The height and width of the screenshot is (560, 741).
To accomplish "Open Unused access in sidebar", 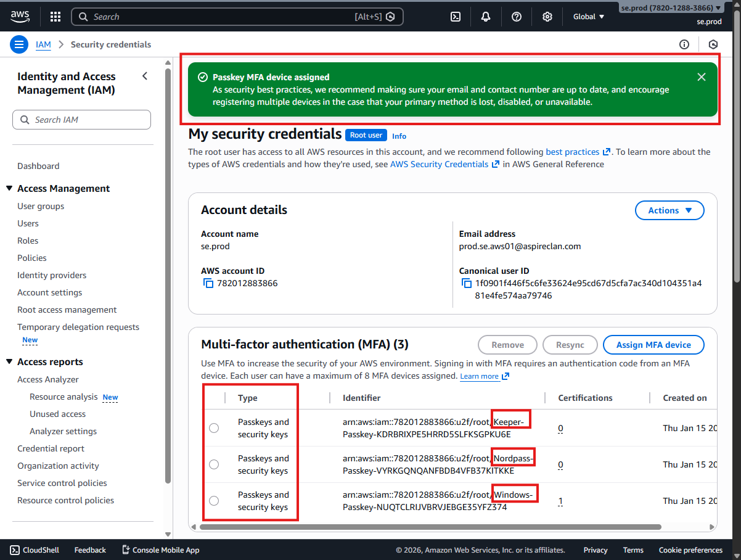I will click(57, 414).
